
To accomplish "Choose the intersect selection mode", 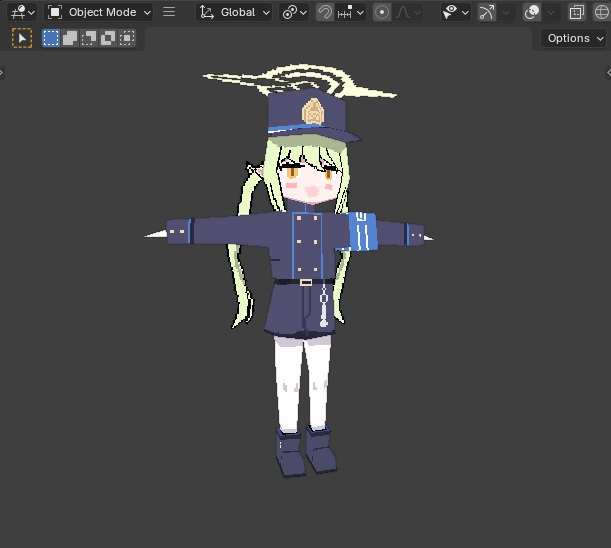I will click(127, 38).
